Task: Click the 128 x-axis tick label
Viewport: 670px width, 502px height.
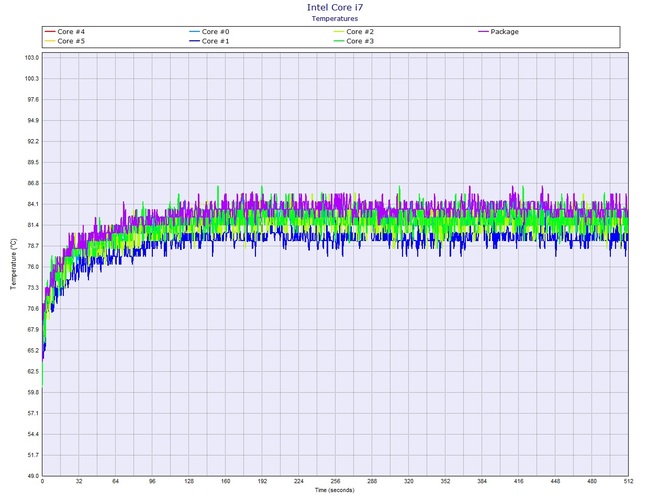Action: click(189, 481)
